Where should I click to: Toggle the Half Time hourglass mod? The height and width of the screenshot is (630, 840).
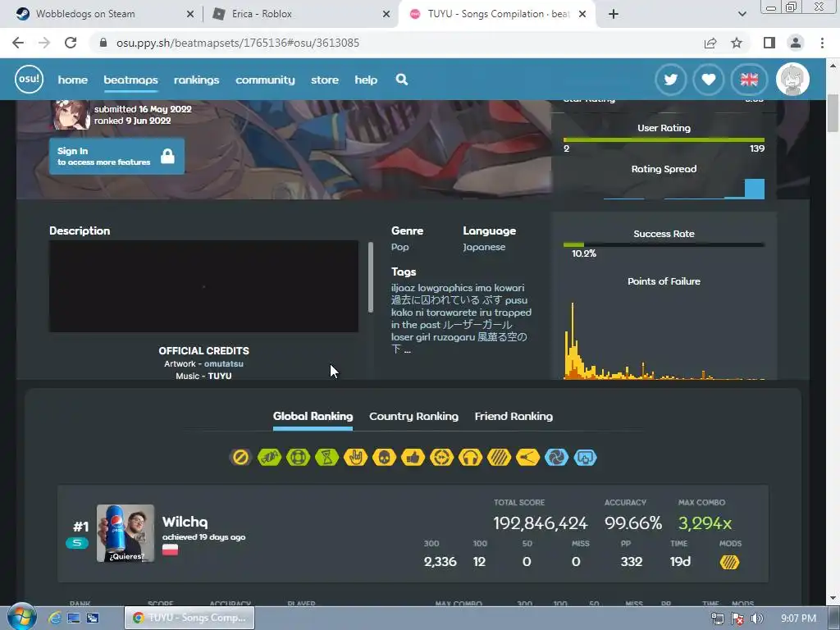(x=326, y=458)
